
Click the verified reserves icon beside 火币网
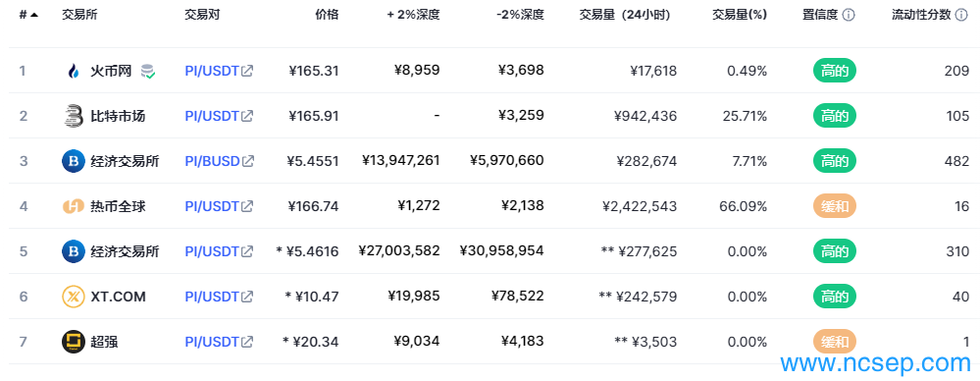pyautogui.click(x=147, y=72)
